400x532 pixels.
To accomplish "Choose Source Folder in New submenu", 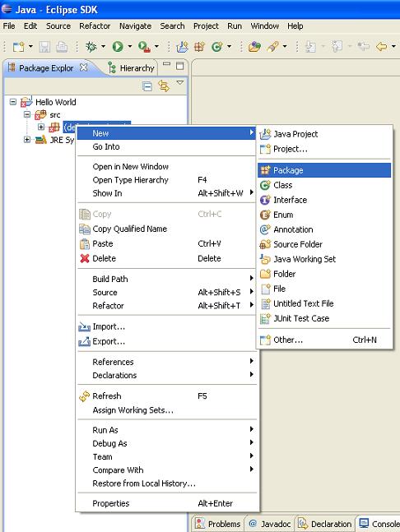I will click(324, 244).
